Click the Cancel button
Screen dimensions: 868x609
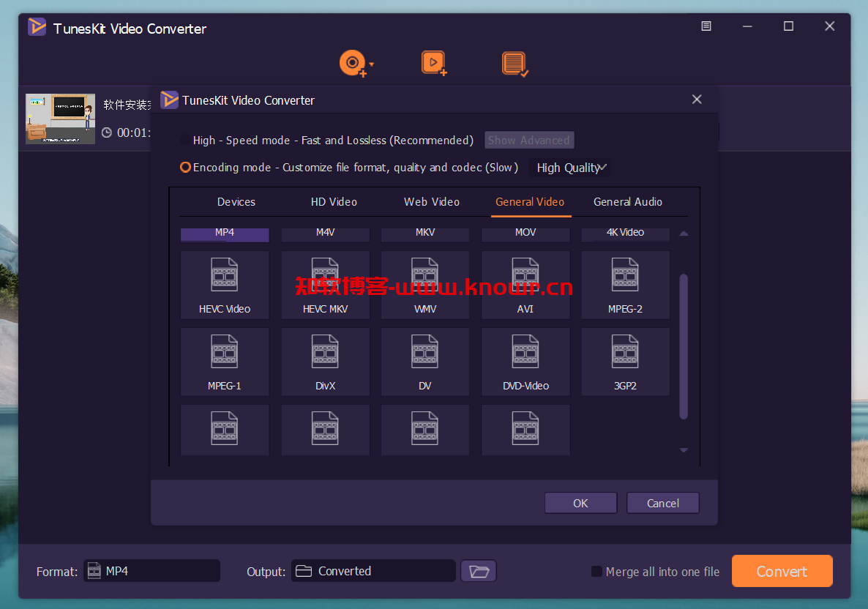(x=662, y=504)
